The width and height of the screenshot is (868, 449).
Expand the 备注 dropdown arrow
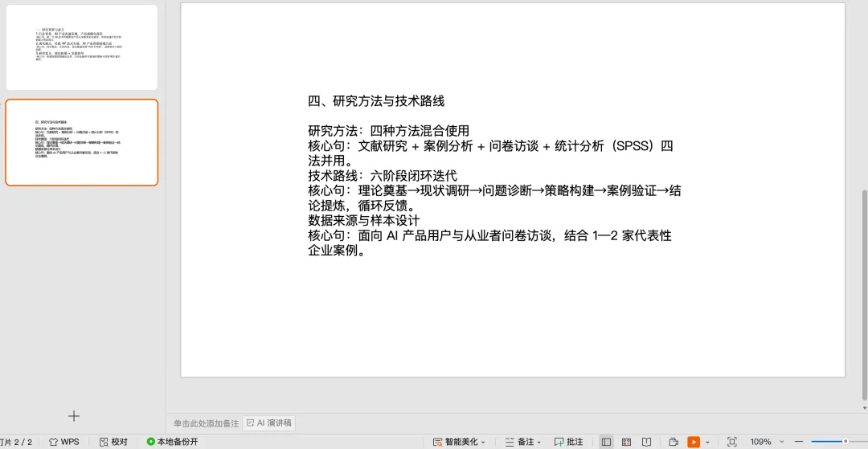point(539,443)
